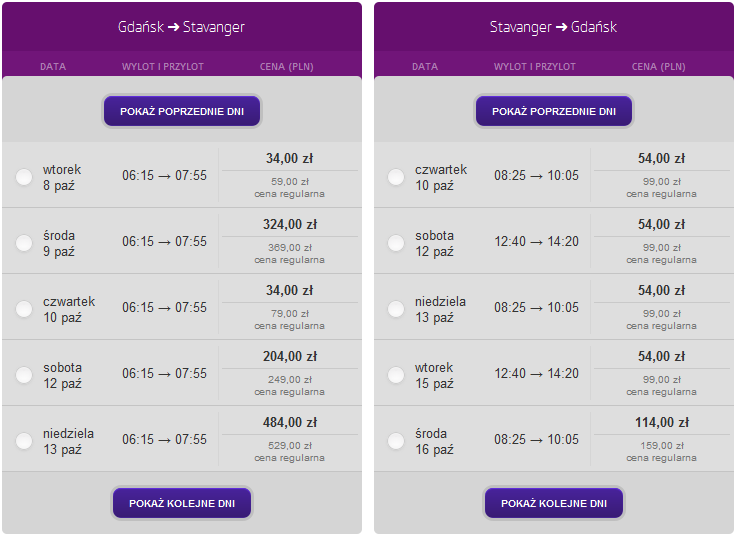The width and height of the screenshot is (735, 535).
Task: Click the 484,00 zł outbound price
Action: click(x=289, y=422)
